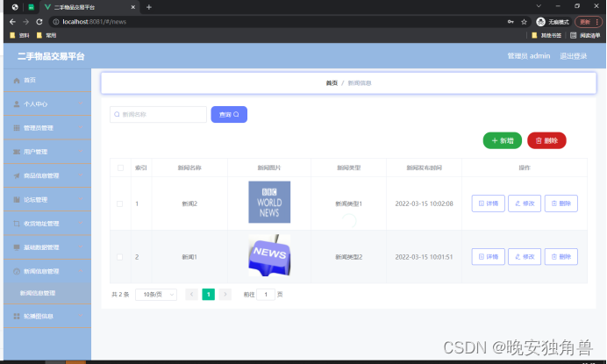Image resolution: width=607 pixels, height=364 pixels.
Task: Go to next page with right arrow
Action: (225, 295)
